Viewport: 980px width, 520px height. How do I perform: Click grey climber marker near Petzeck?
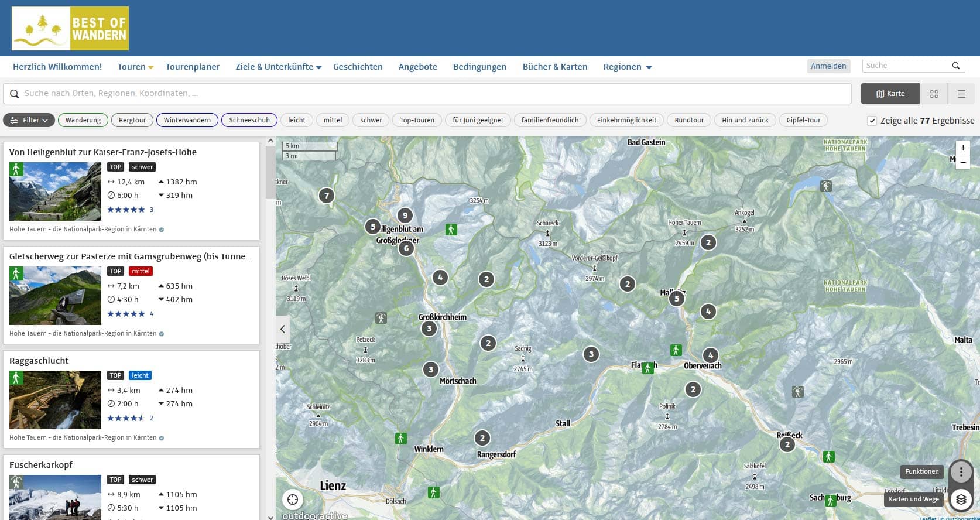(x=381, y=318)
